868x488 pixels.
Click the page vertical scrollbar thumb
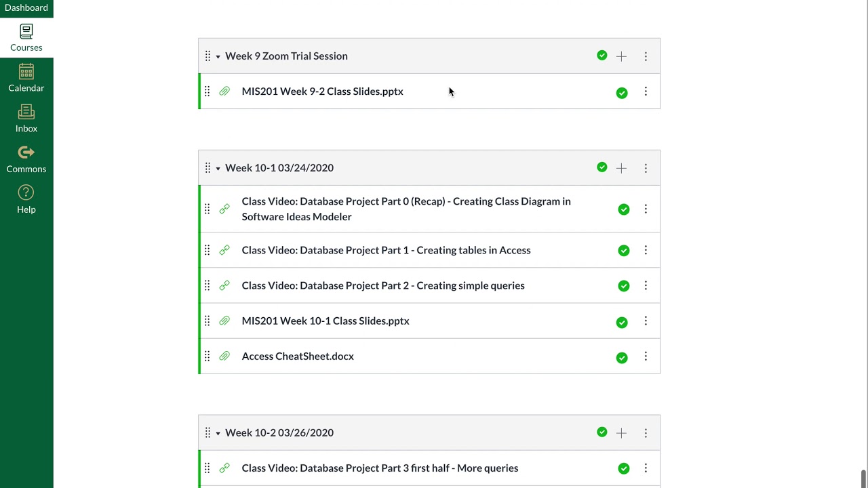coord(863,479)
